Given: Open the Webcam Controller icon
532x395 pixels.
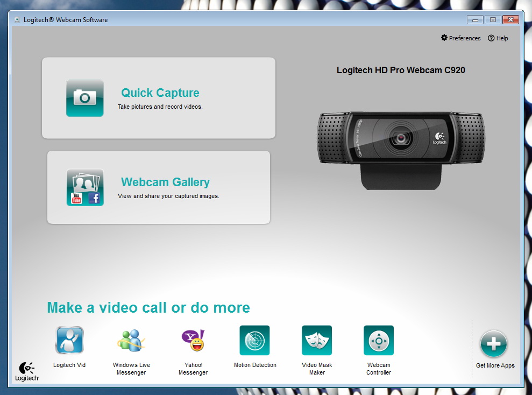Looking at the screenshot, I should pos(379,340).
